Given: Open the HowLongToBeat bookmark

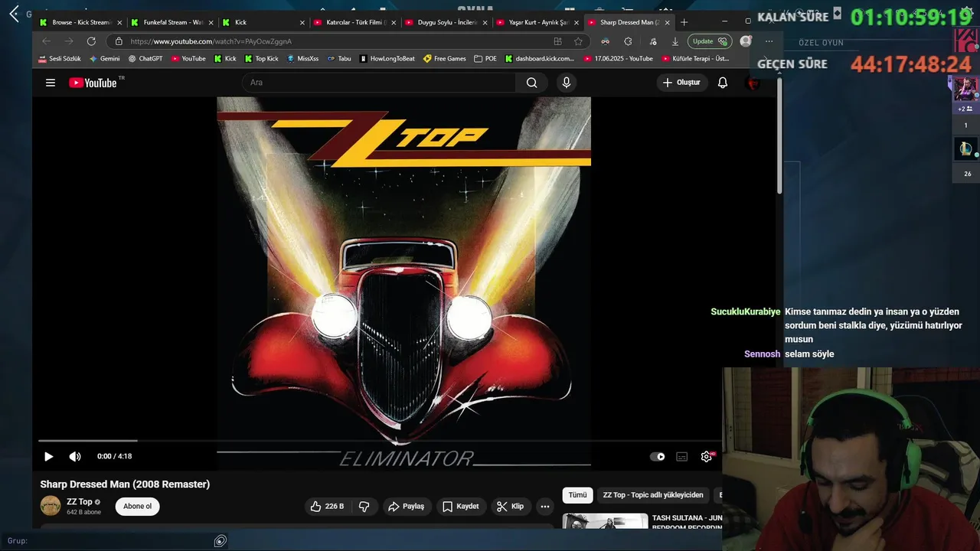Looking at the screenshot, I should click(387, 58).
